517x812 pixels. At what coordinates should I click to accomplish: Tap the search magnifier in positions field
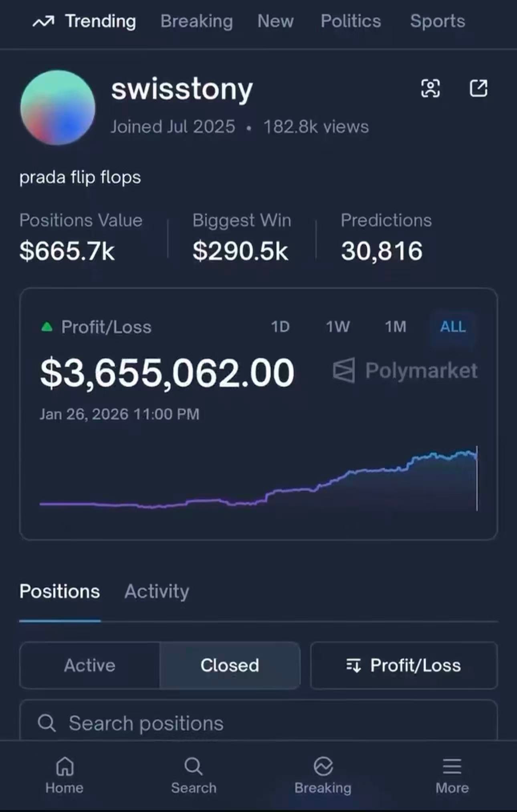pyautogui.click(x=47, y=723)
